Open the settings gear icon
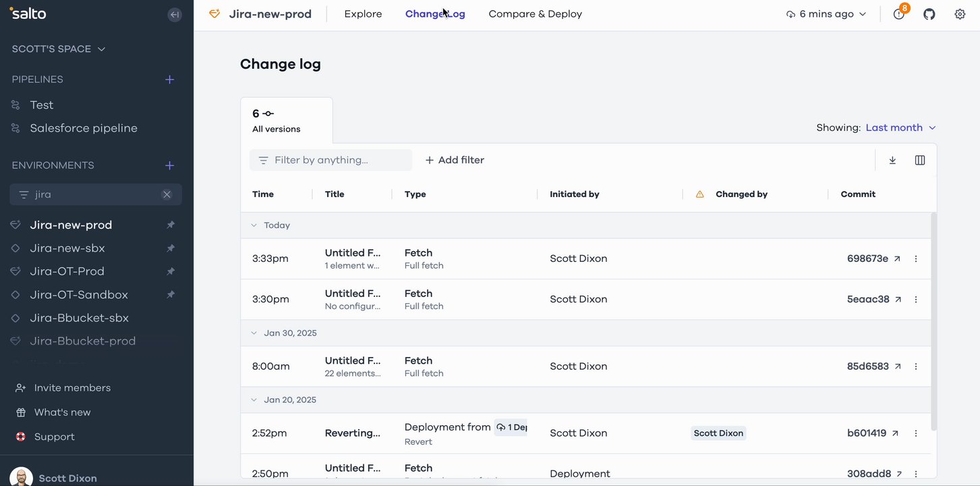 960,14
